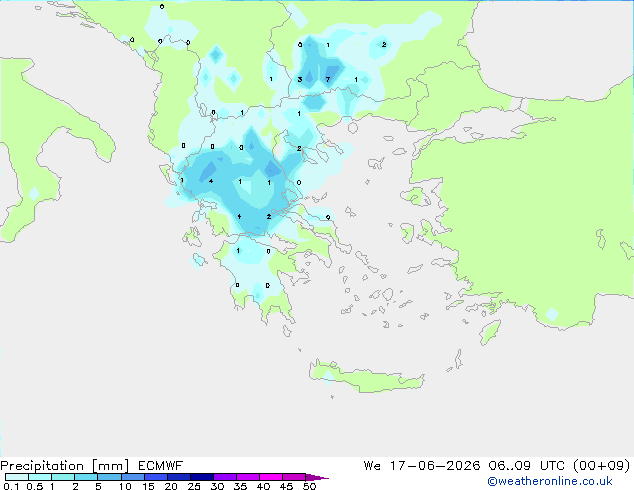Select the 0.1–0.5 mm legend color box

coord(17,477)
